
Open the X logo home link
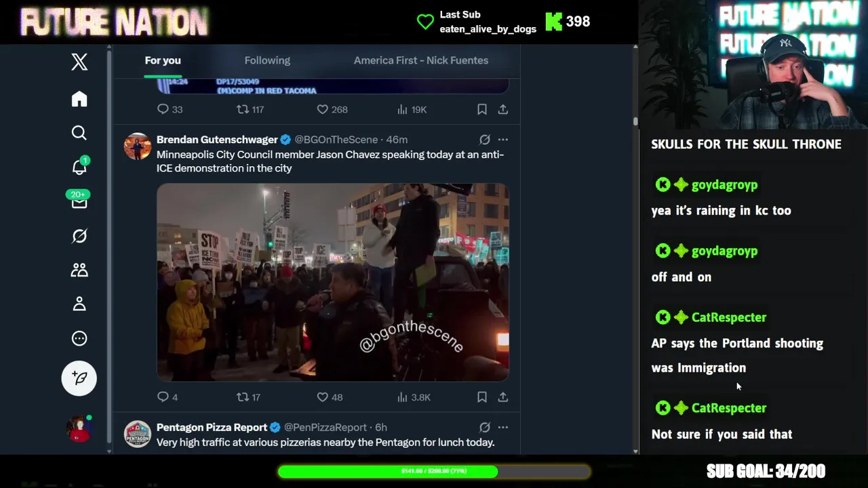tap(79, 62)
